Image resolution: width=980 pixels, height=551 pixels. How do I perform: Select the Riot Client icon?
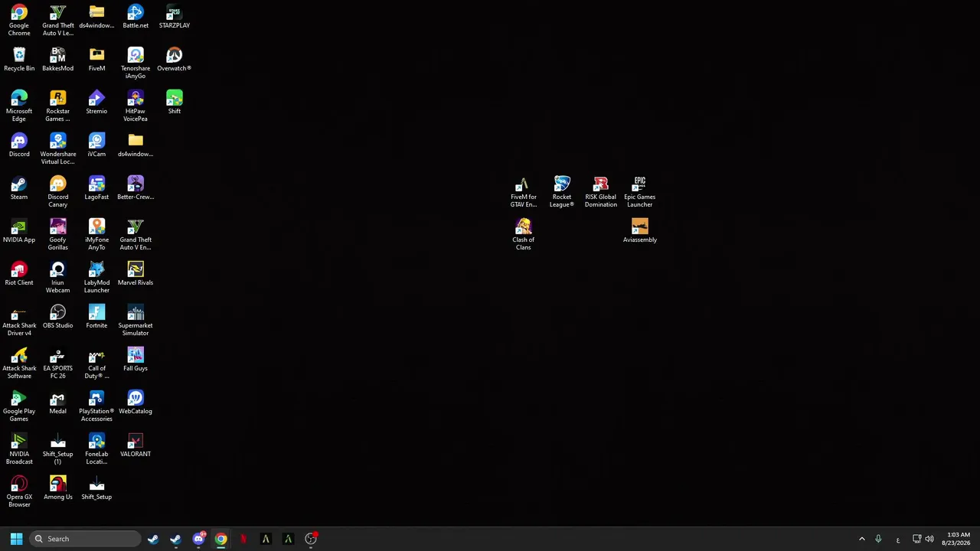pos(19,274)
